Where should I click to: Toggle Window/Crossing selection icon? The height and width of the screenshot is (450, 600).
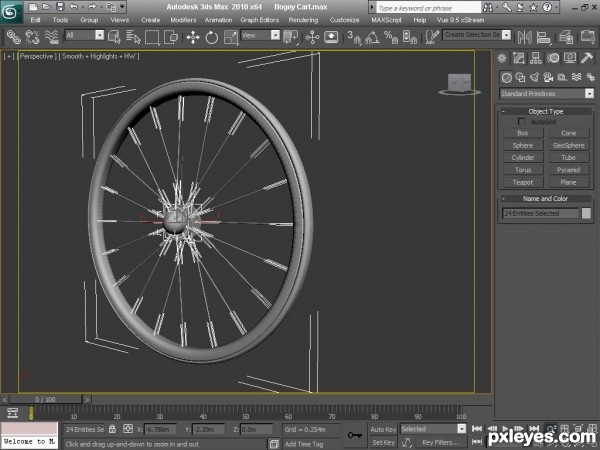point(171,37)
